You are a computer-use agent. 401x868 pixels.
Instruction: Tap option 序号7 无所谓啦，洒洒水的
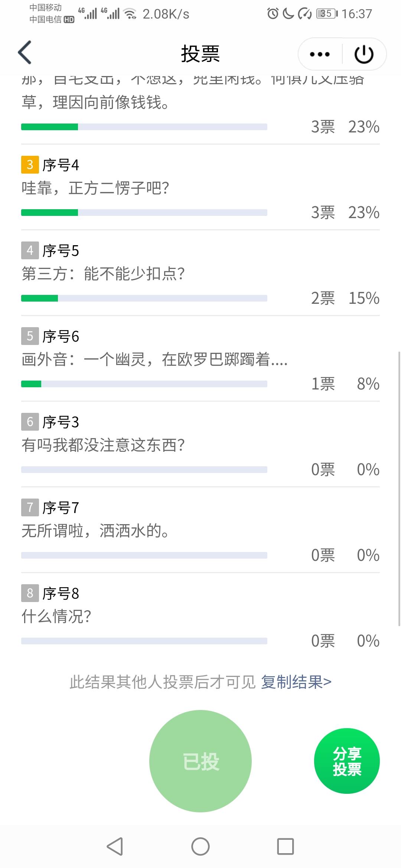click(x=200, y=530)
